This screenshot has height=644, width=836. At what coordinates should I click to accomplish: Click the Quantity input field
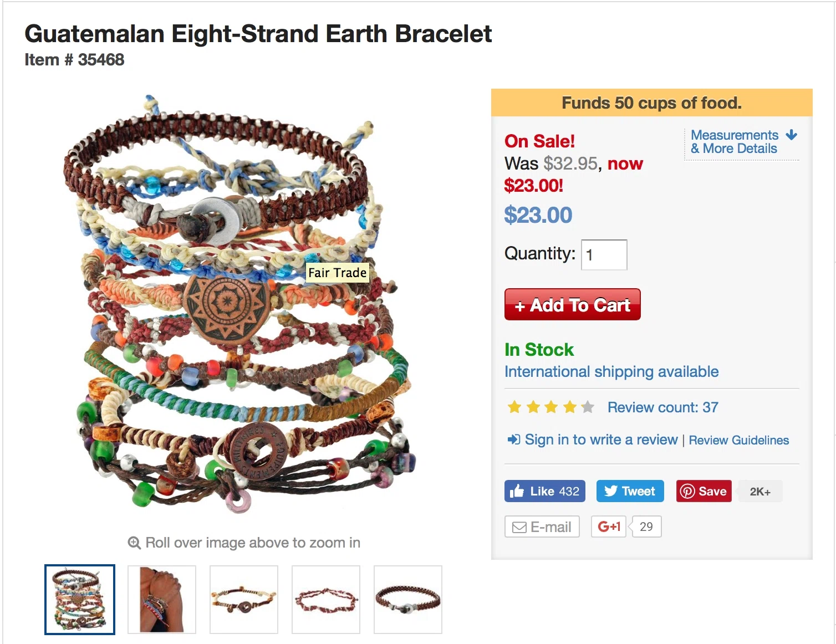click(x=604, y=255)
